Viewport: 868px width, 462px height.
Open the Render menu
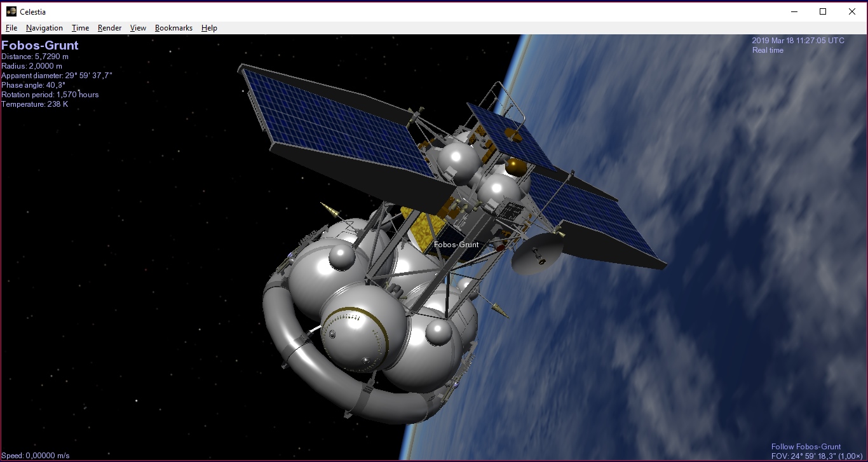[109, 28]
